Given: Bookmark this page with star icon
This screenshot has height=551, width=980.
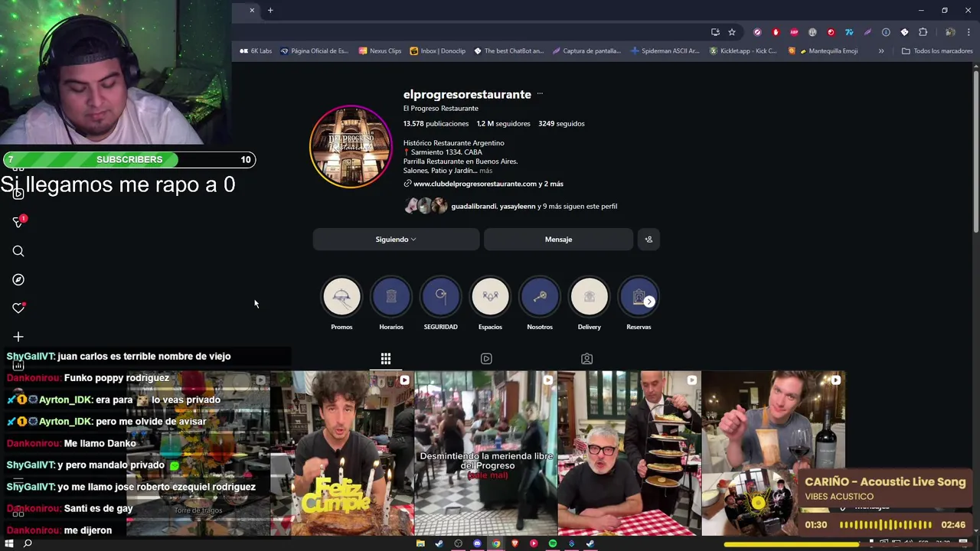Looking at the screenshot, I should (x=732, y=32).
